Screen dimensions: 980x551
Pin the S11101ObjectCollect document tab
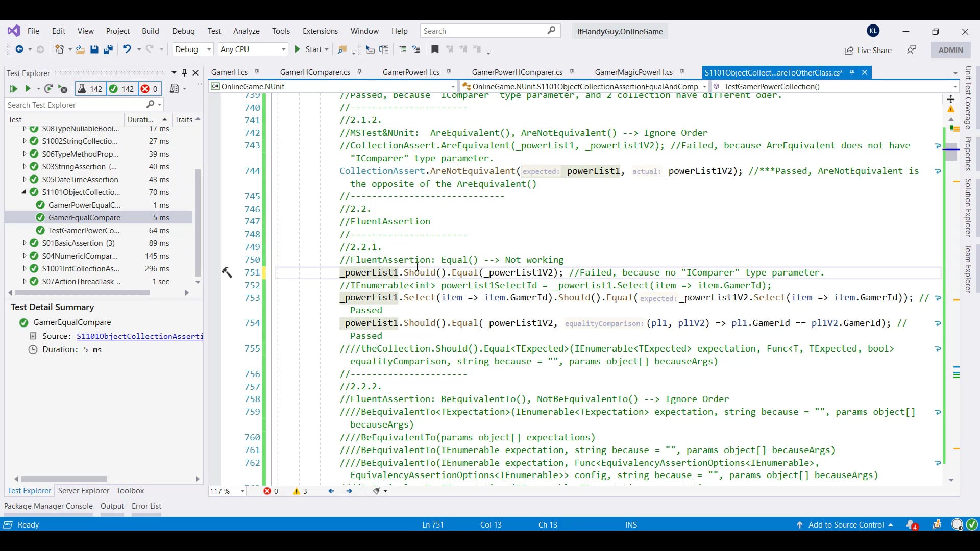click(852, 72)
